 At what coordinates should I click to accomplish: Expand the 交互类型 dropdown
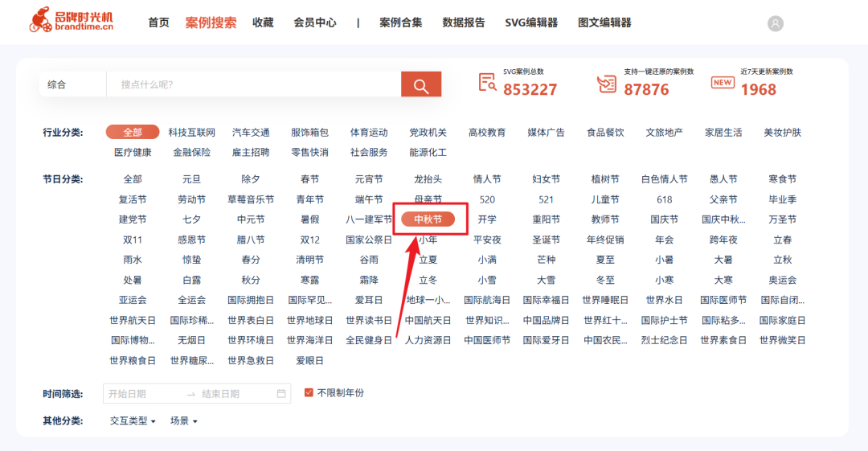(133, 421)
